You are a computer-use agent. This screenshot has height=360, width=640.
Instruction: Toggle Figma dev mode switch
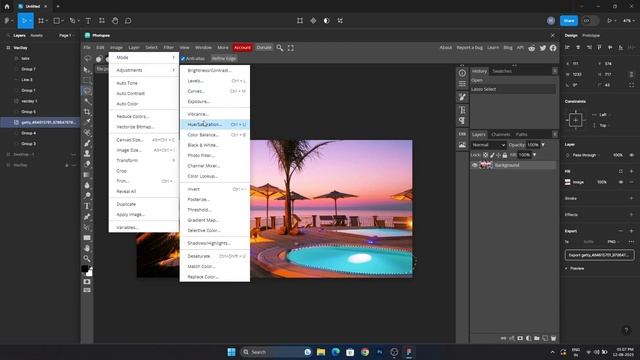pyautogui.click(x=590, y=20)
